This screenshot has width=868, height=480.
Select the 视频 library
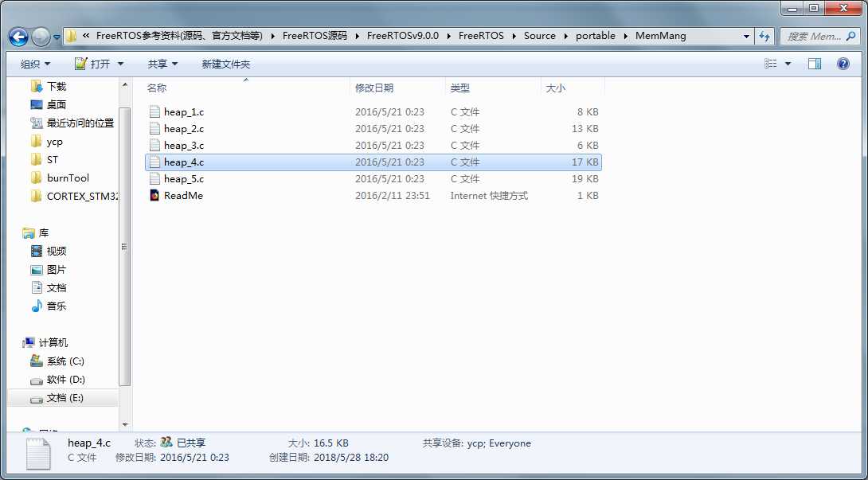tap(49, 252)
